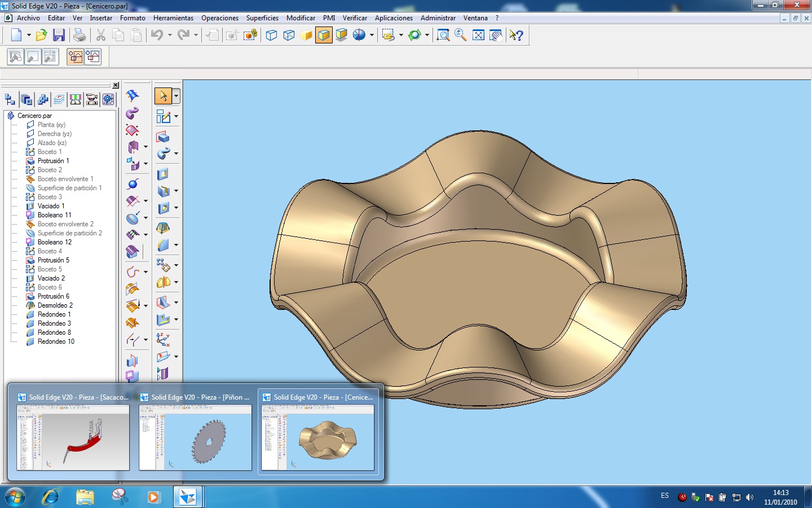
Task: Open the What's This help pointer
Action: coord(516,35)
